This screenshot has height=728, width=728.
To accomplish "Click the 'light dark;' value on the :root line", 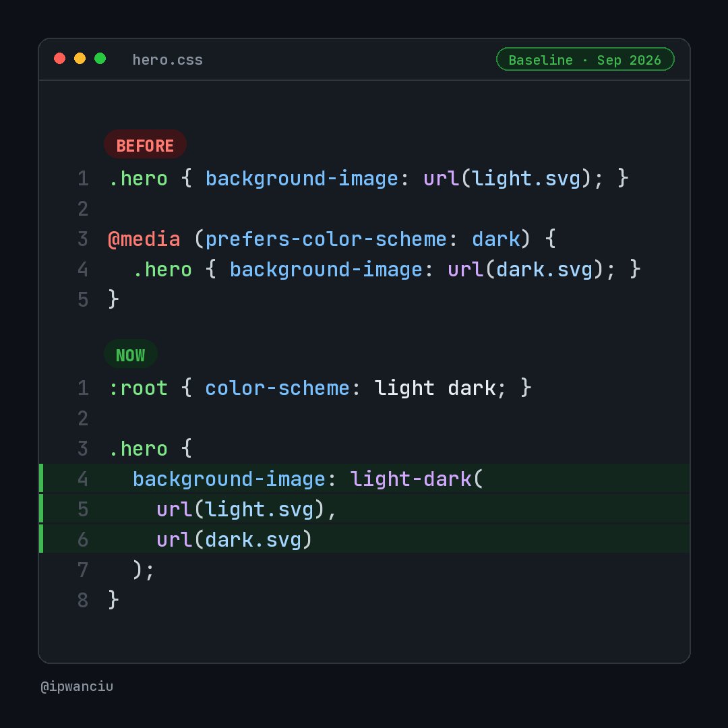I will pos(440,388).
